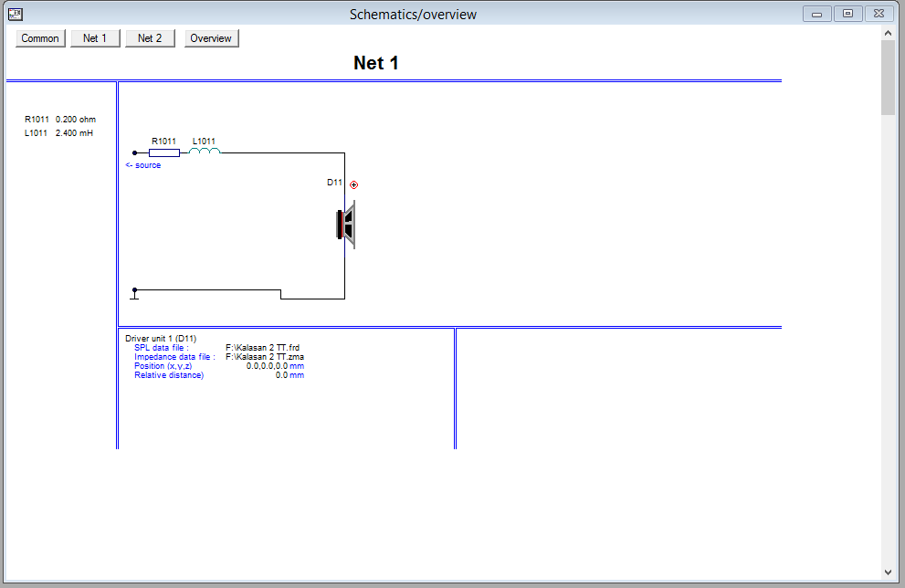Image resolution: width=905 pixels, height=588 pixels.
Task: Click the 'R1011 0.200 ohm' component entry
Action: click(60, 120)
